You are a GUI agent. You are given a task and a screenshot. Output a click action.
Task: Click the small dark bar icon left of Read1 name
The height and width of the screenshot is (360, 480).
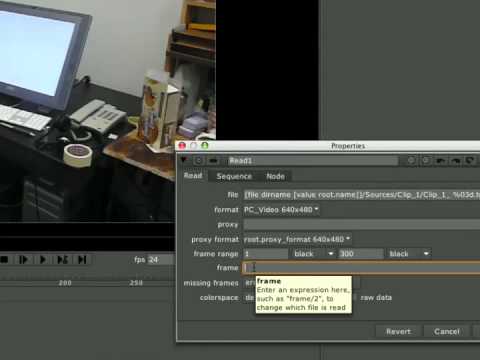[x=213, y=161]
